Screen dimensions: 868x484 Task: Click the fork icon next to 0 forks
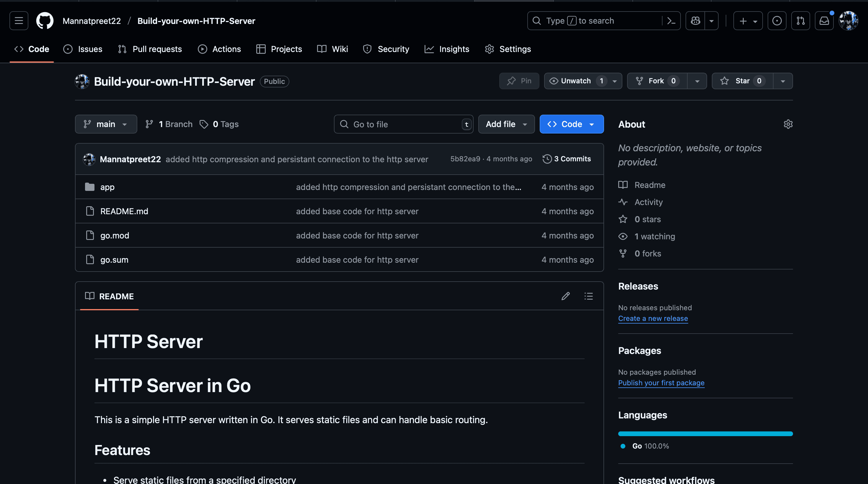(x=623, y=254)
